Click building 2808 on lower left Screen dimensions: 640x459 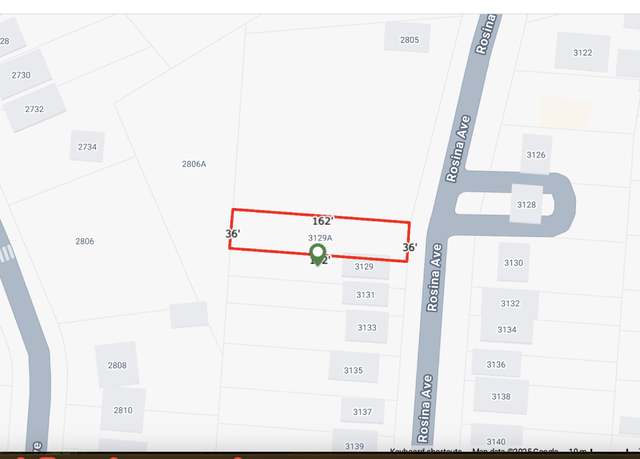117,365
